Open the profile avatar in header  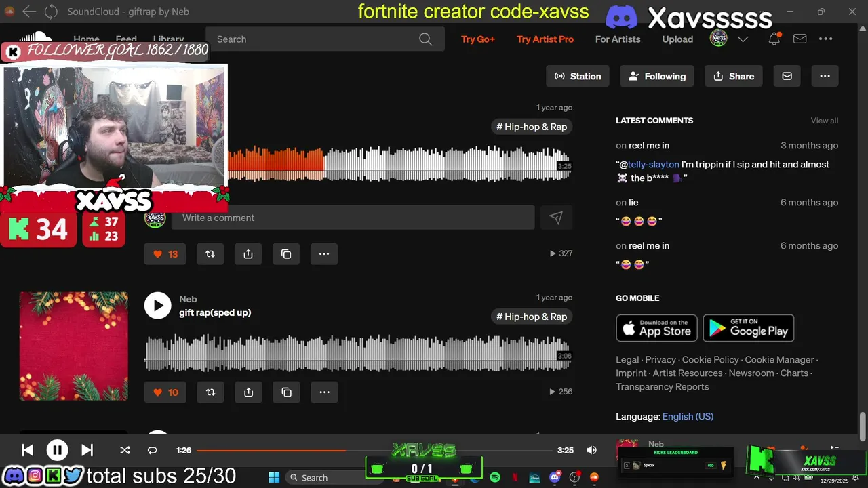pyautogui.click(x=718, y=39)
